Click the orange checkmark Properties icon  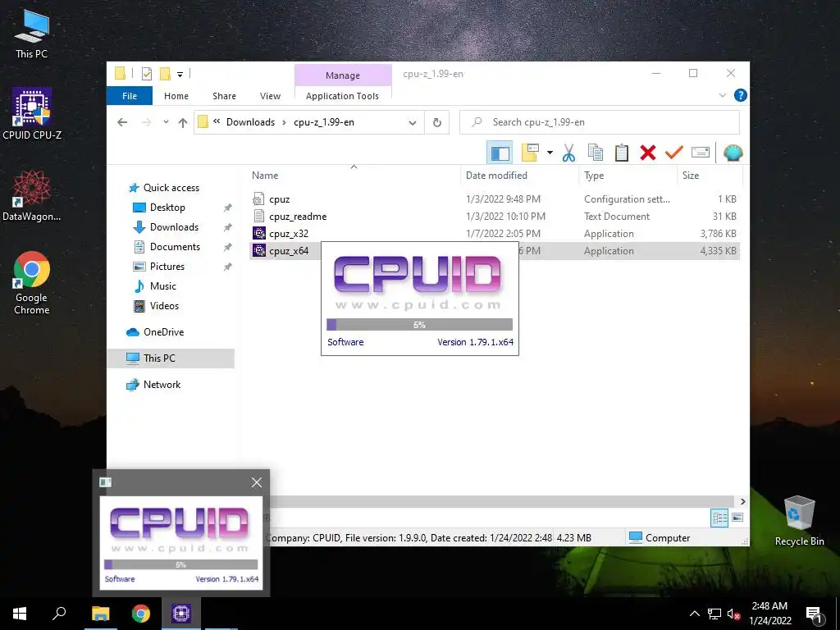674,153
